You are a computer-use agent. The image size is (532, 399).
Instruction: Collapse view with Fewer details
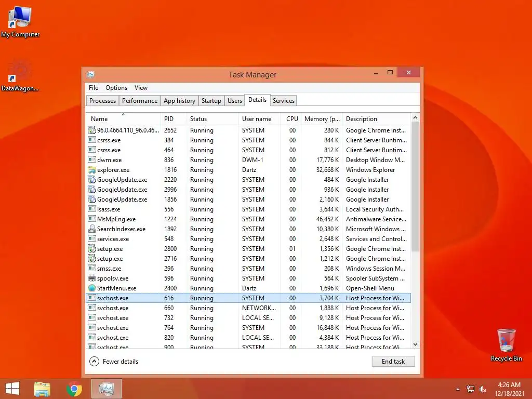pyautogui.click(x=114, y=362)
